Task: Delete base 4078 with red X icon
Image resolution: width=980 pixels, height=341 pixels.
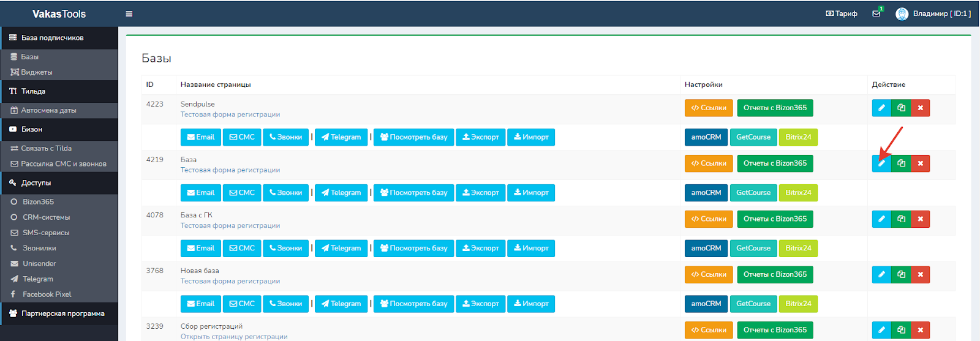Action: pos(920,219)
